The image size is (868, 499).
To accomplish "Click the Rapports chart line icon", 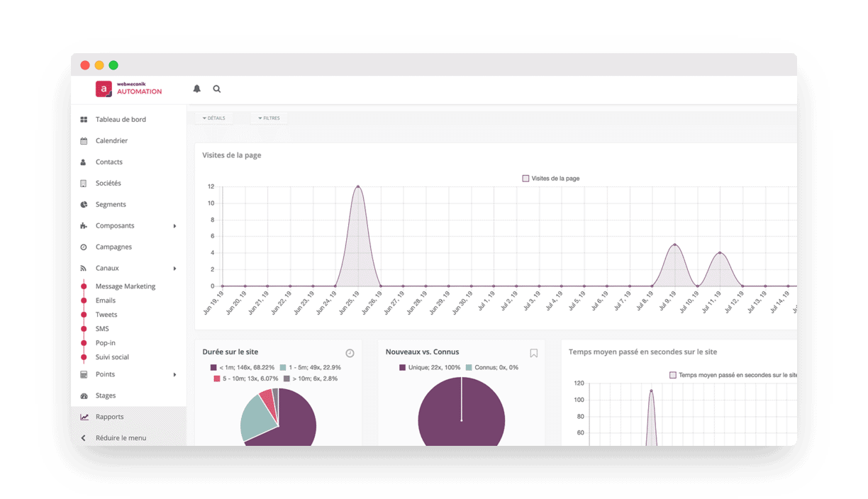I will point(84,417).
